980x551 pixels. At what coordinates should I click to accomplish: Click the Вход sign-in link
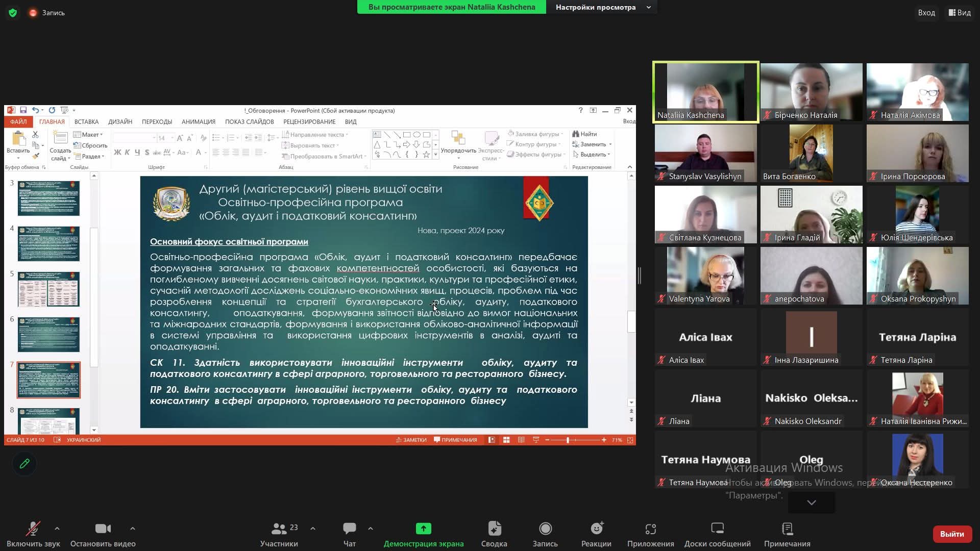[926, 13]
